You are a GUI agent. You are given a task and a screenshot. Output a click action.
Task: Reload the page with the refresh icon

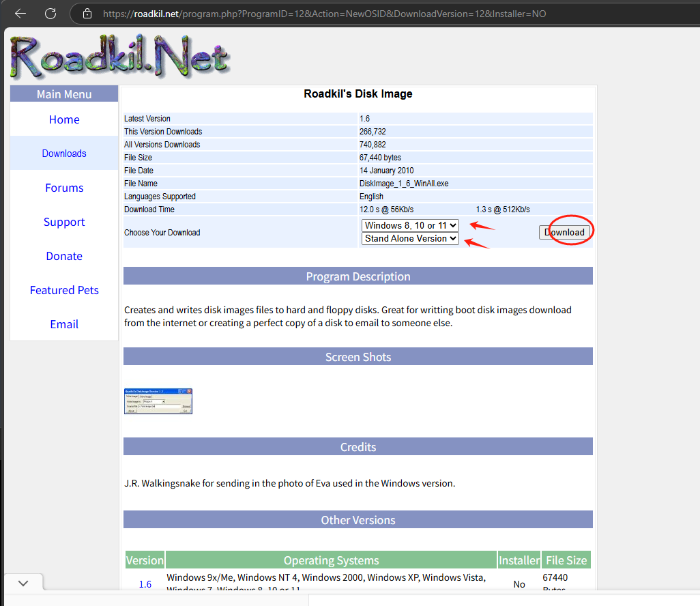tap(50, 14)
